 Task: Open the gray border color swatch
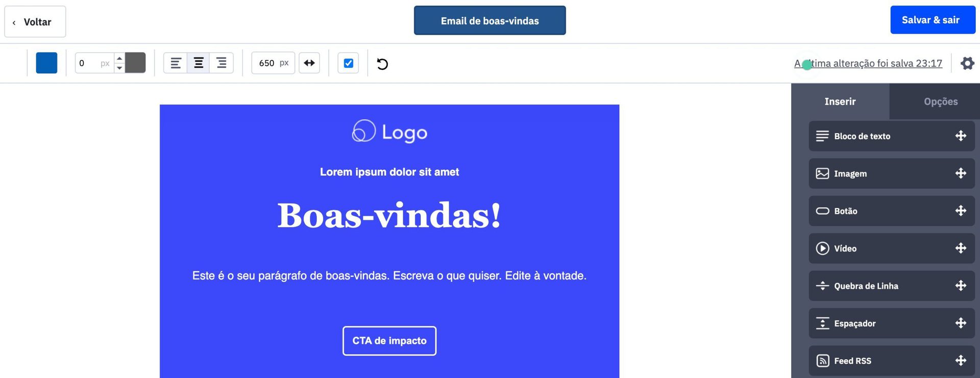click(136, 63)
